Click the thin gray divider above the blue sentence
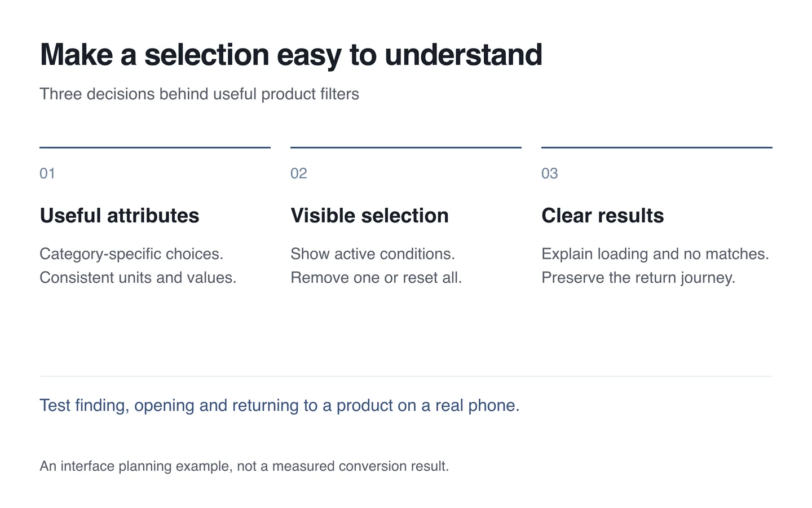The height and width of the screenshot is (508, 812). coord(406,376)
